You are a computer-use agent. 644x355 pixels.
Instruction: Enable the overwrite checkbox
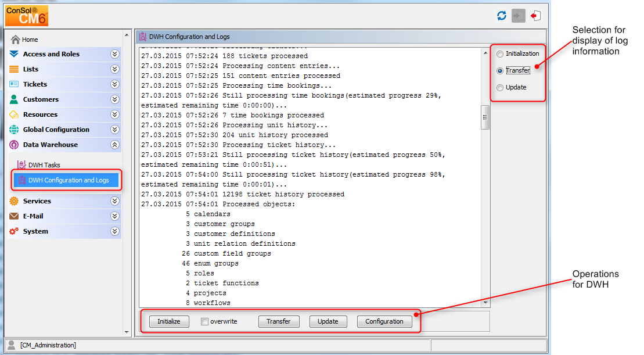[204, 321]
